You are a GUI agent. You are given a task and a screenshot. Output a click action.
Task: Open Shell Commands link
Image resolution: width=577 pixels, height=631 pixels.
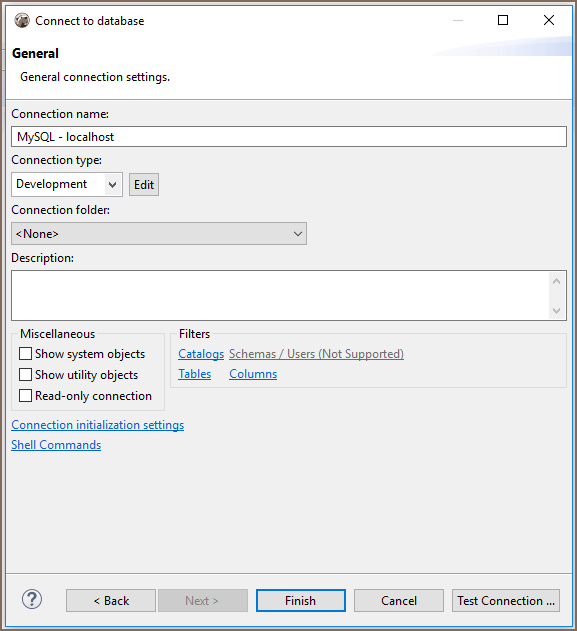point(56,445)
